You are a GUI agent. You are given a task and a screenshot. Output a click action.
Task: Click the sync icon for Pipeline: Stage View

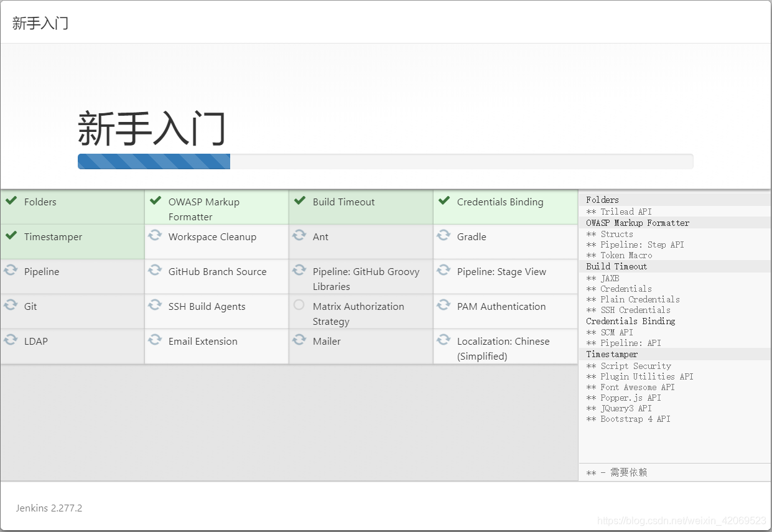(444, 271)
